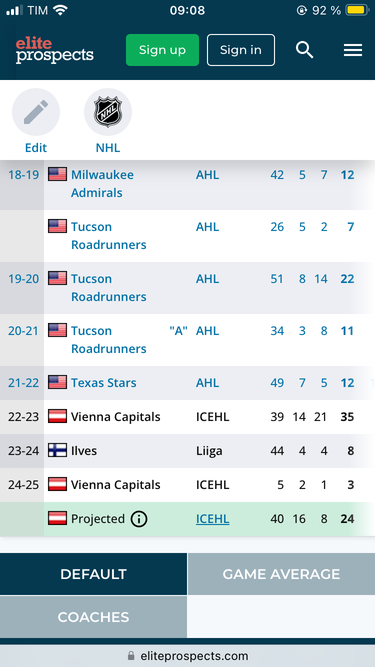This screenshot has width=375, height=667.
Task: Open the Texas Stars team link
Action: coord(104,383)
